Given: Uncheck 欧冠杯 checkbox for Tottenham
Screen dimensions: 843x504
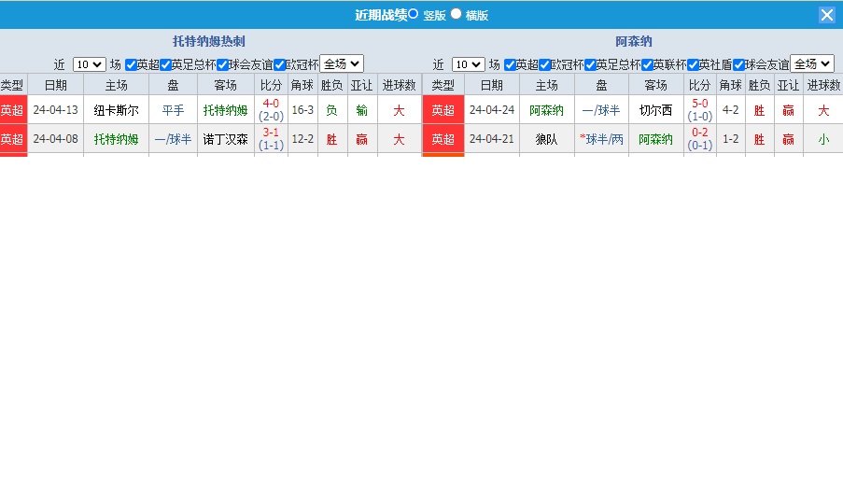Looking at the screenshot, I should (x=279, y=65).
